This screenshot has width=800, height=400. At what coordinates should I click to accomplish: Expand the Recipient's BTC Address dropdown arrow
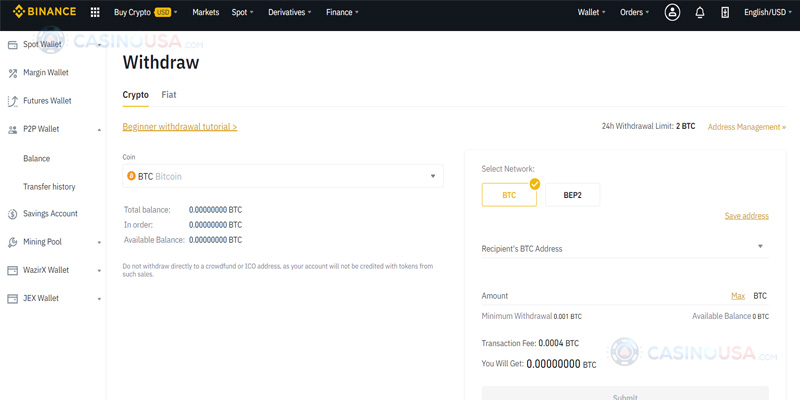point(760,246)
